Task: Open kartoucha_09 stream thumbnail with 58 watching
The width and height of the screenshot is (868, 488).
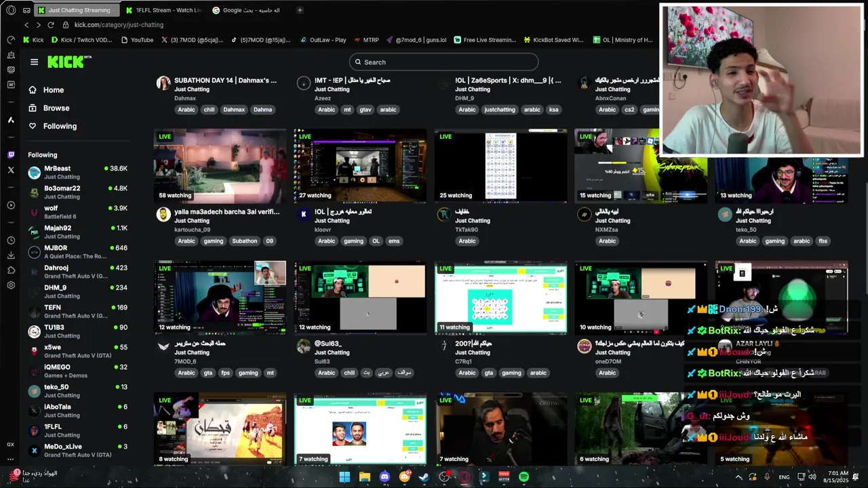Action: [x=220, y=167]
